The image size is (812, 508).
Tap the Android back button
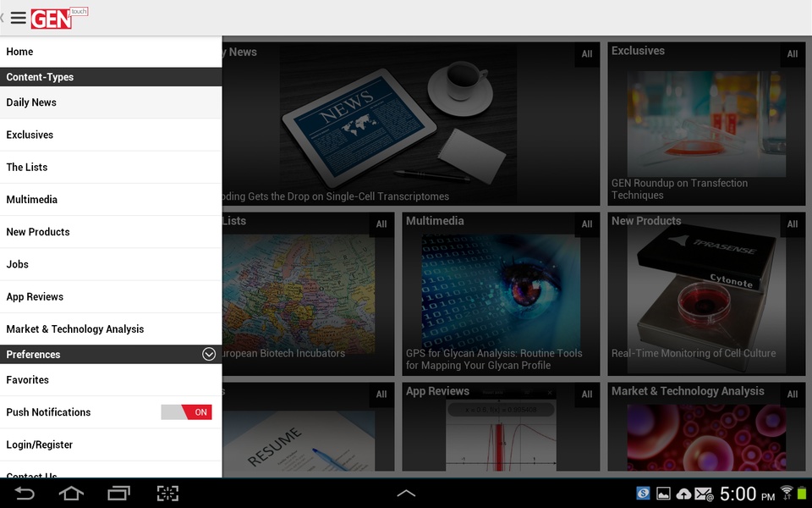tap(24, 493)
